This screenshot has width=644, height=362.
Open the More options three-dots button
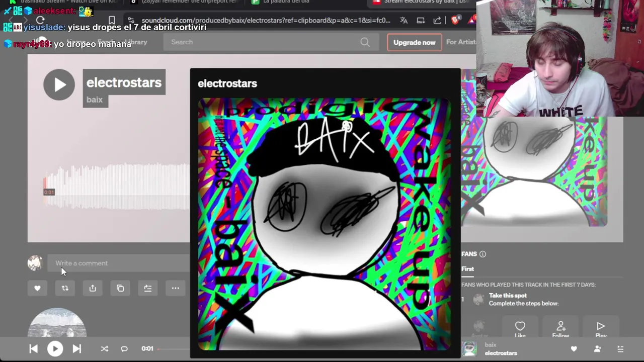click(x=176, y=288)
